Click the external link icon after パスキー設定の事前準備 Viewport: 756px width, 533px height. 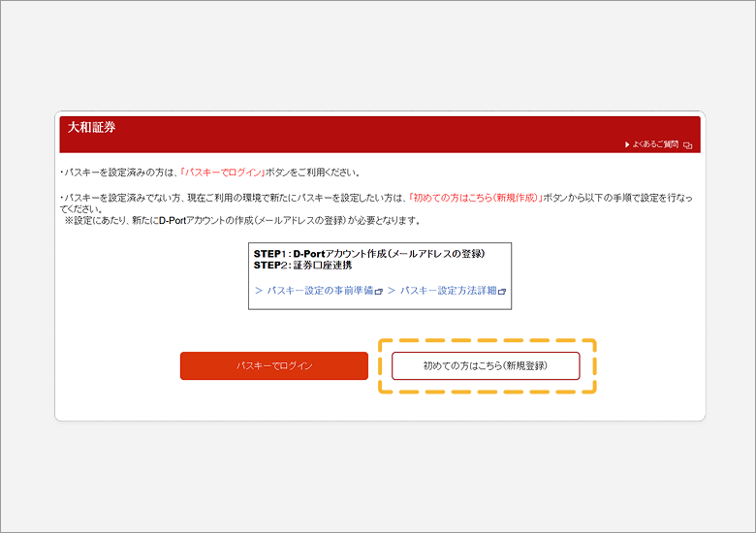[x=378, y=292]
